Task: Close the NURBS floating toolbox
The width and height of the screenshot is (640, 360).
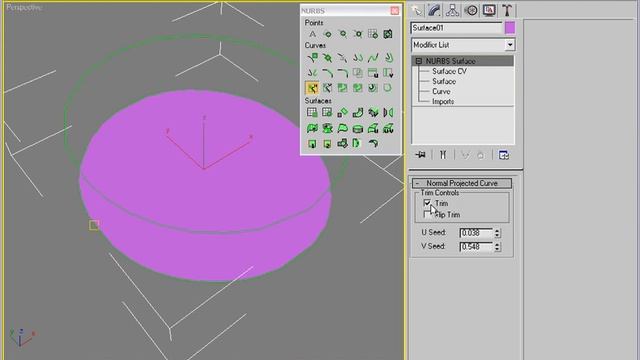Action: pyautogui.click(x=395, y=11)
